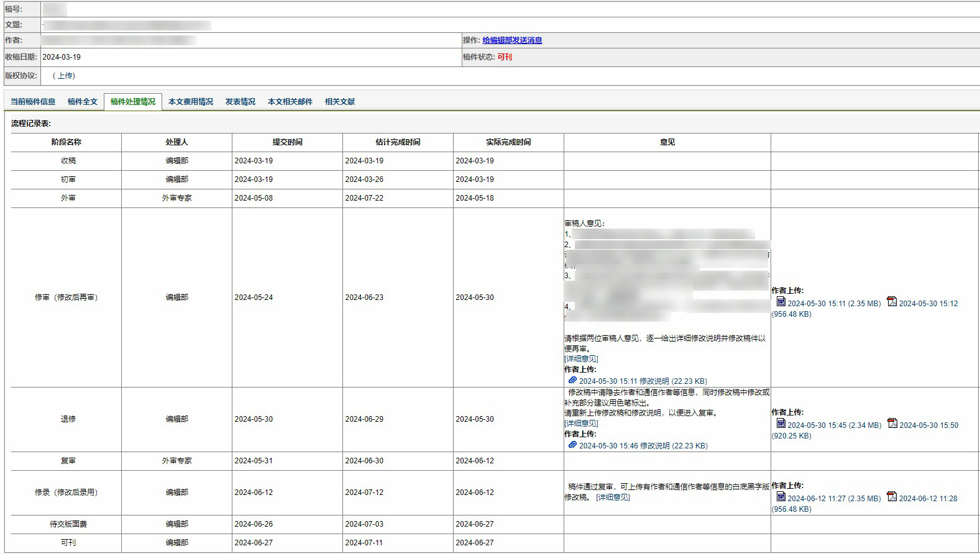Open the 本文相关邮件 tab

[x=290, y=102]
